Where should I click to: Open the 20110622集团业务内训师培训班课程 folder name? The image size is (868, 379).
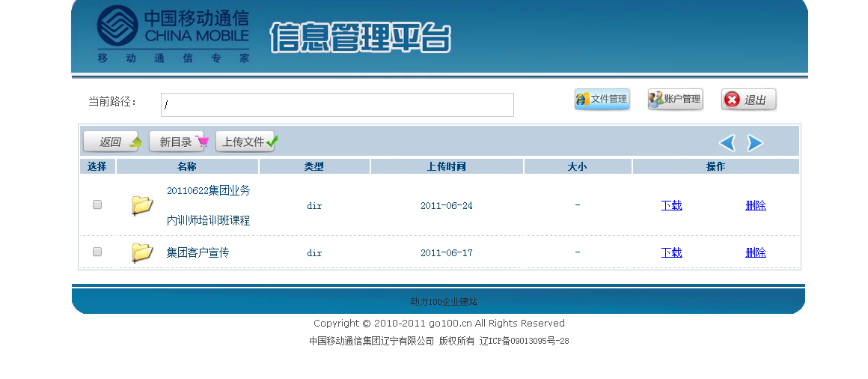click(x=209, y=205)
